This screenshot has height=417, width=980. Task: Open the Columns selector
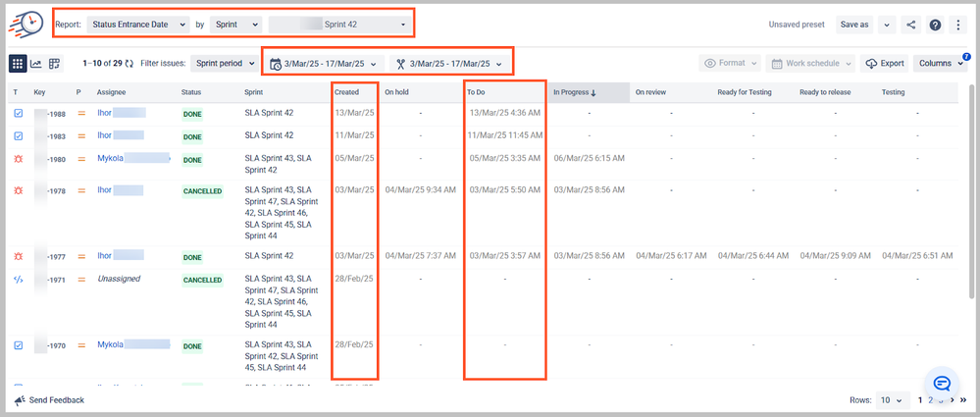click(940, 63)
